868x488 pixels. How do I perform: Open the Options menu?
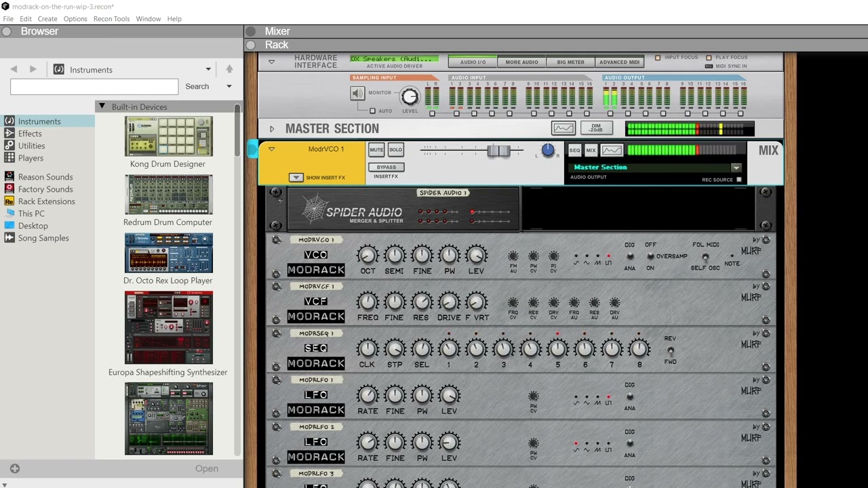click(75, 19)
